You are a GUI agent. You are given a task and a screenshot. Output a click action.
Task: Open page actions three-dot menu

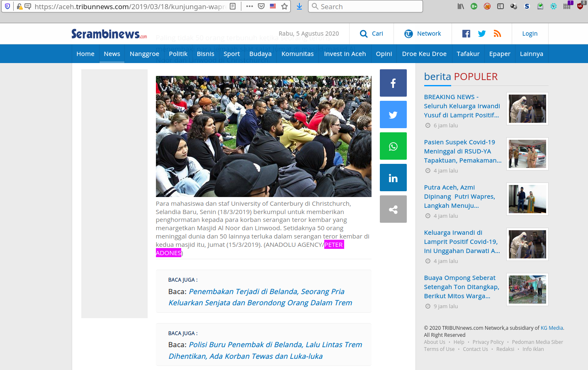click(x=249, y=6)
